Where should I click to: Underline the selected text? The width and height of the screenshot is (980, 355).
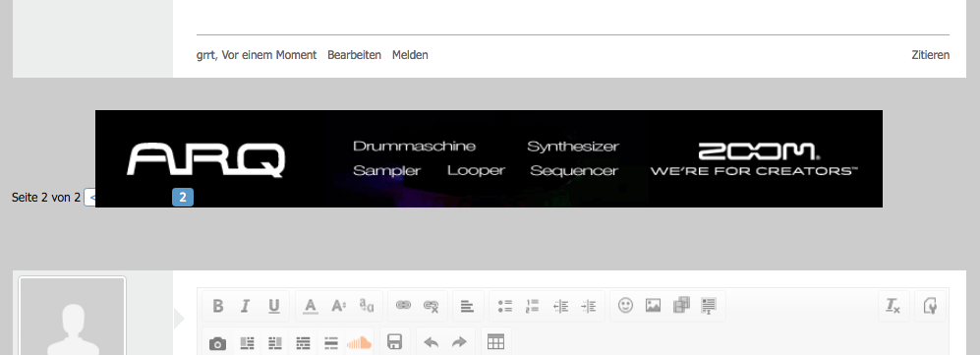coord(273,306)
